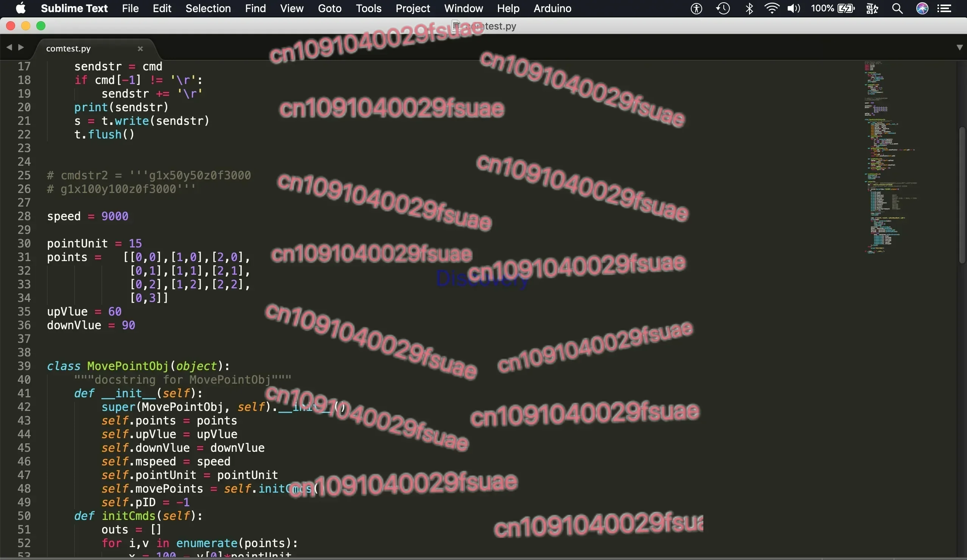Click the vertical scrollbar thumb

pyautogui.click(x=962, y=195)
